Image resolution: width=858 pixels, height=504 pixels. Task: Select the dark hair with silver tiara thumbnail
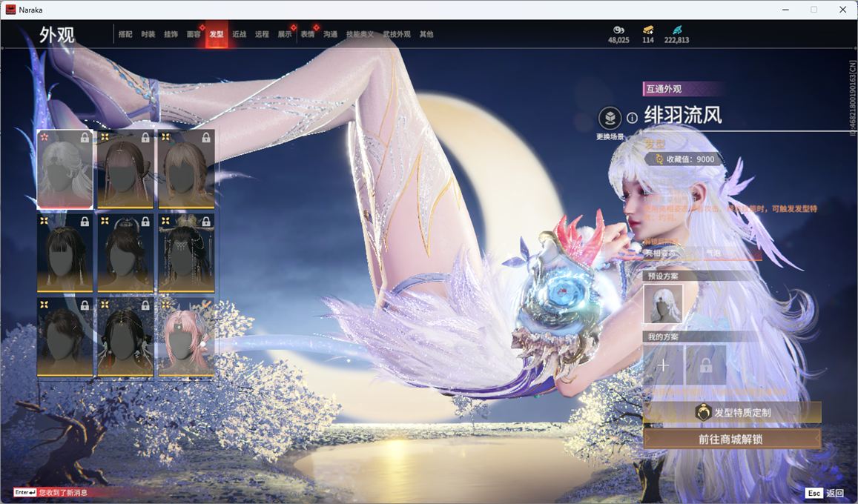coord(125,253)
